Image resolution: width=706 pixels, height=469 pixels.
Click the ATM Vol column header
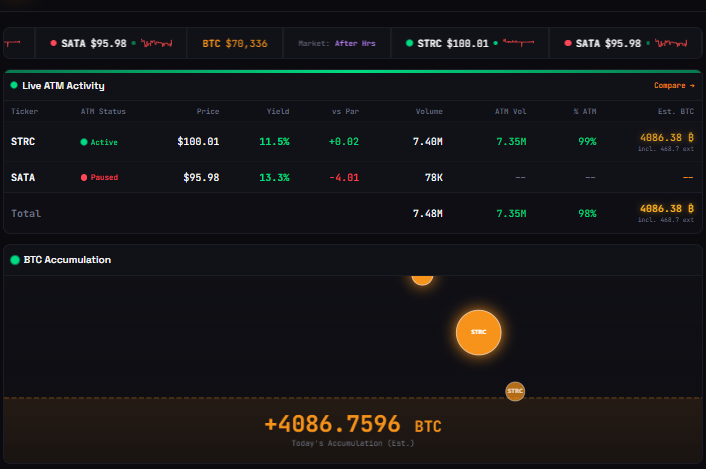click(511, 111)
